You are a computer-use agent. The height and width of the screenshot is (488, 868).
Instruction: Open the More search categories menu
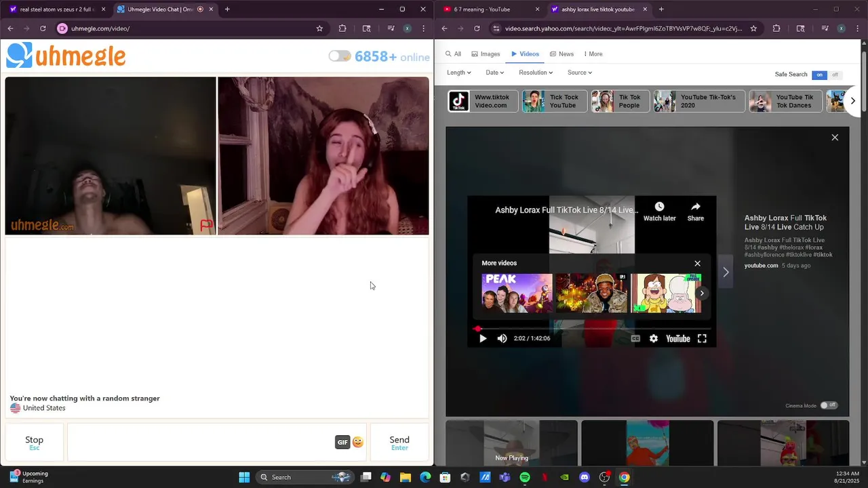593,54
